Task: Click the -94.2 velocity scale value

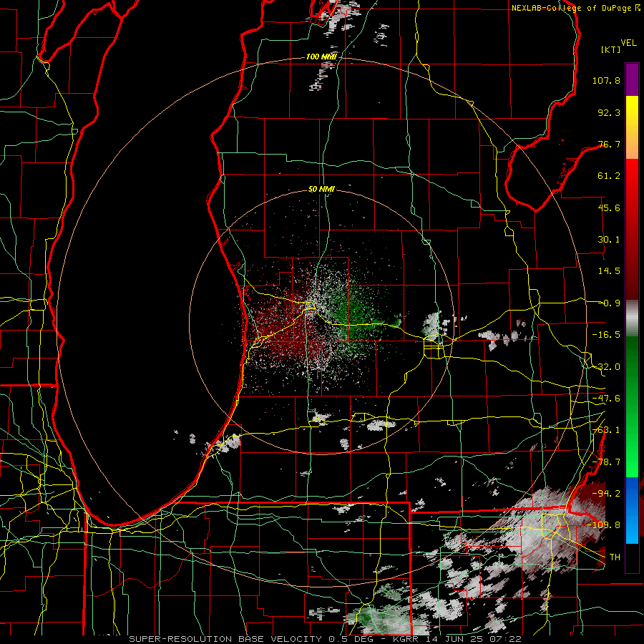Action: point(606,494)
